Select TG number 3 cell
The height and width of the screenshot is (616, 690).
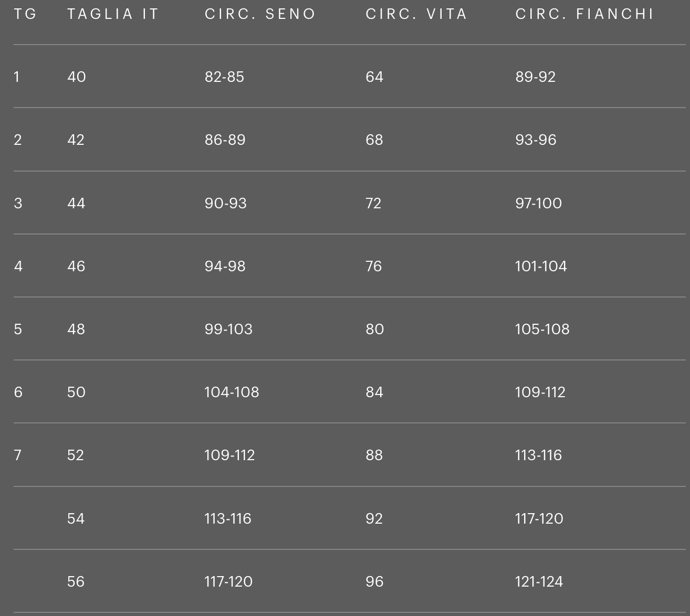pos(18,204)
